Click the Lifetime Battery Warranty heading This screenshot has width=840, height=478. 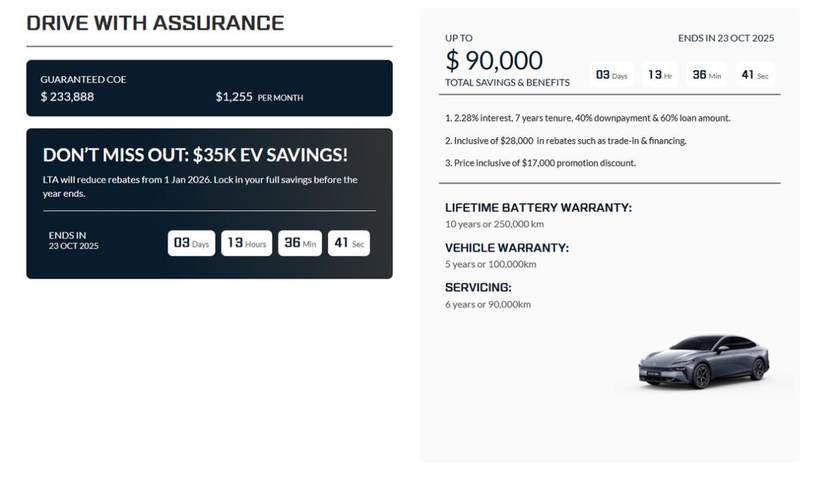point(538,208)
